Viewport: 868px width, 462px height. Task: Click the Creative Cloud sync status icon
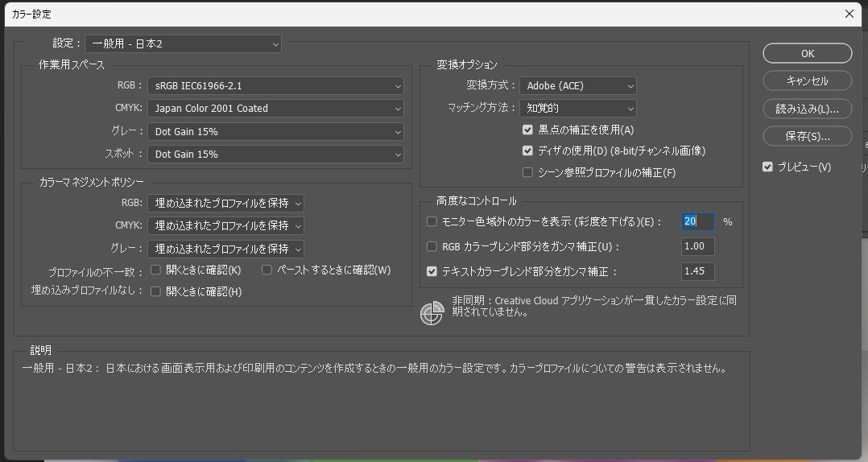point(432,313)
